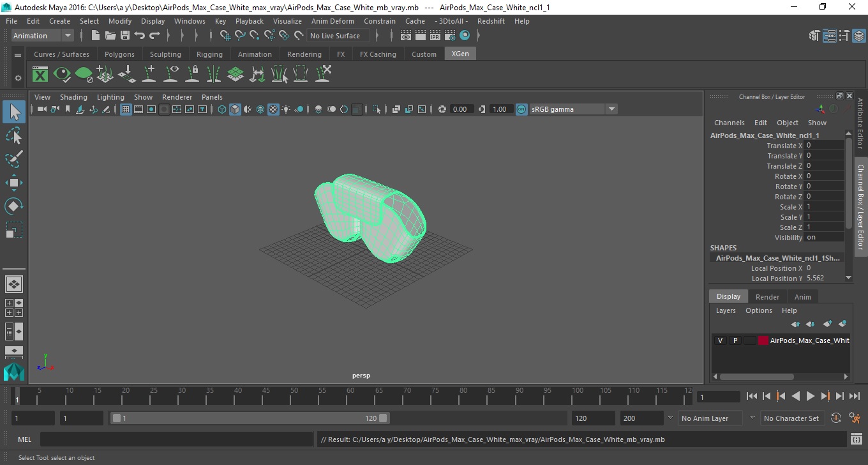Click the Select tool arrow icon
868x465 pixels.
pyautogui.click(x=14, y=112)
